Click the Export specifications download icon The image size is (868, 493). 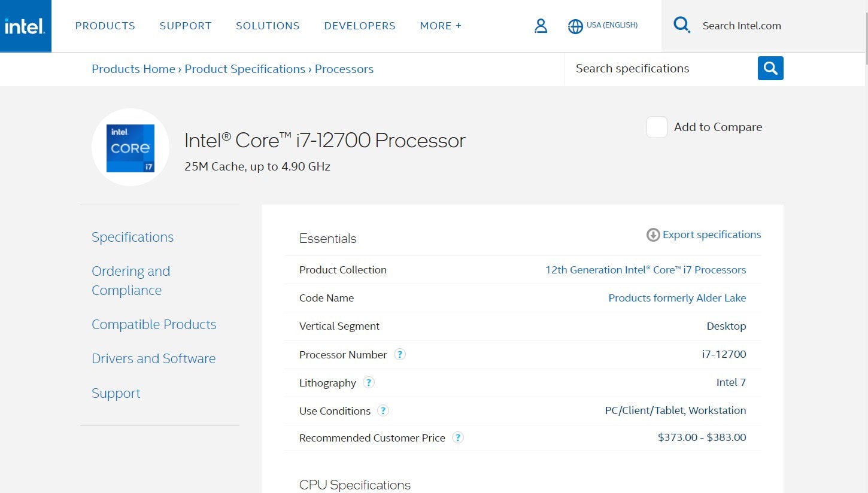point(652,235)
